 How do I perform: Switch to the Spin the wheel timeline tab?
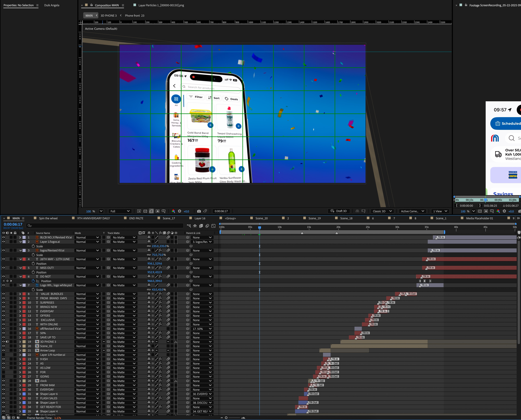pos(48,218)
